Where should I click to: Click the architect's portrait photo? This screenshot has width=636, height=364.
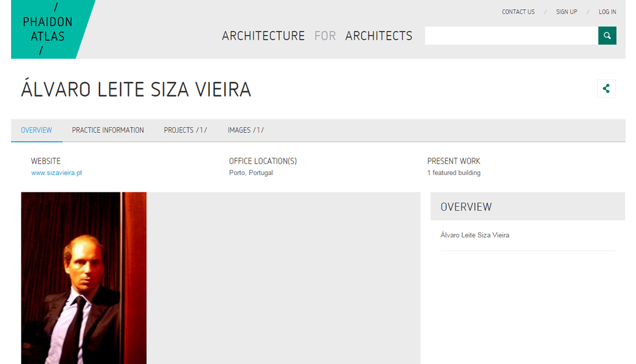pos(84,278)
